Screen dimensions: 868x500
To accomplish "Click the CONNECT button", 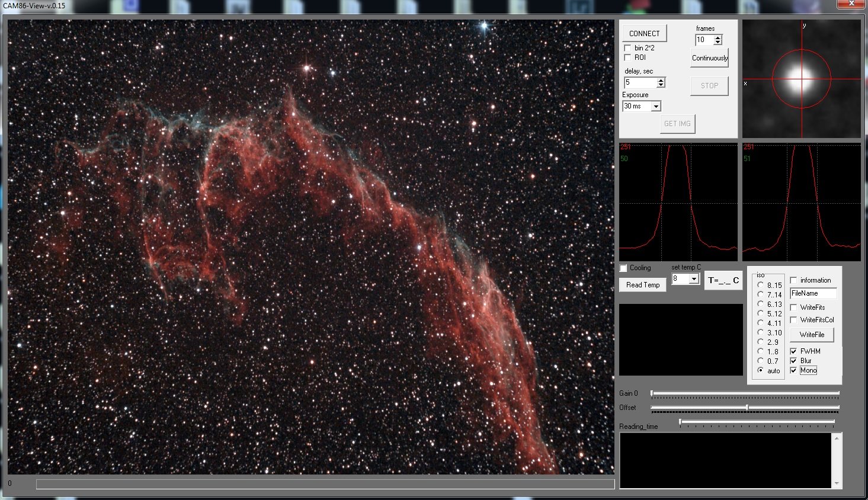I will [644, 33].
